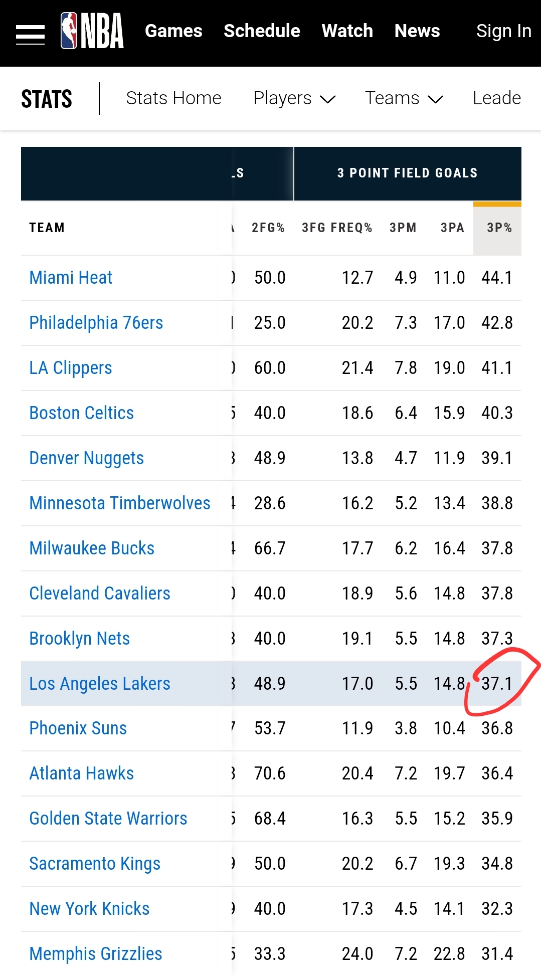Click the Sign In link
This screenshot has width=541, height=980.
pos(504,31)
